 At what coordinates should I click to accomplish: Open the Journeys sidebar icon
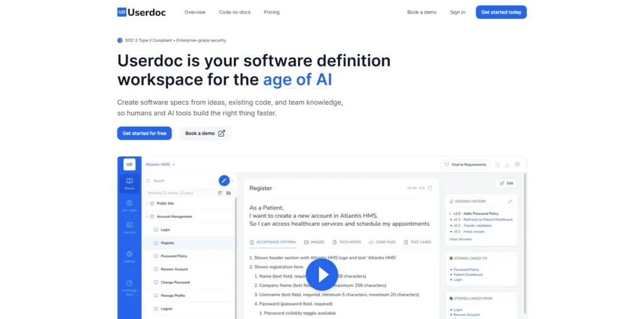(x=130, y=227)
